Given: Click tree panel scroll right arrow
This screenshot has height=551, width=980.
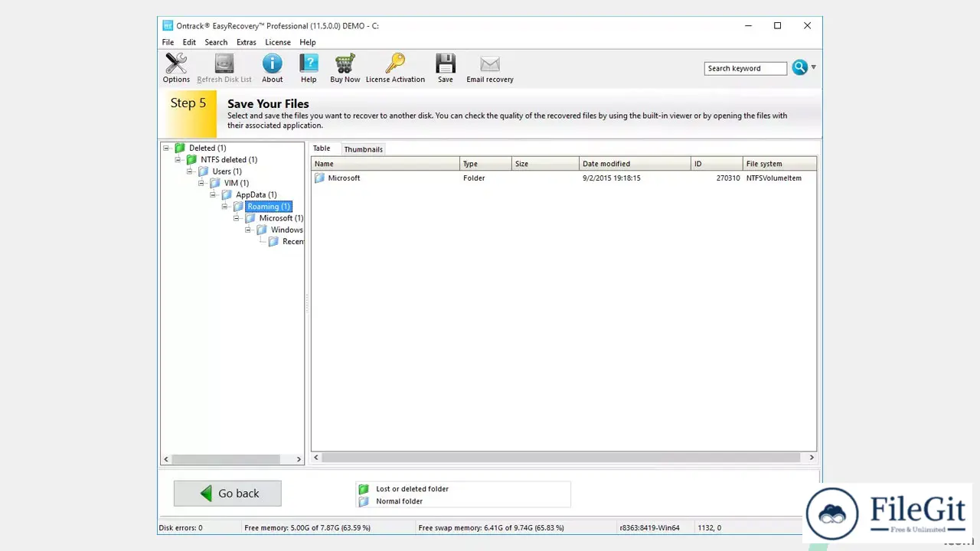Looking at the screenshot, I should (x=299, y=459).
